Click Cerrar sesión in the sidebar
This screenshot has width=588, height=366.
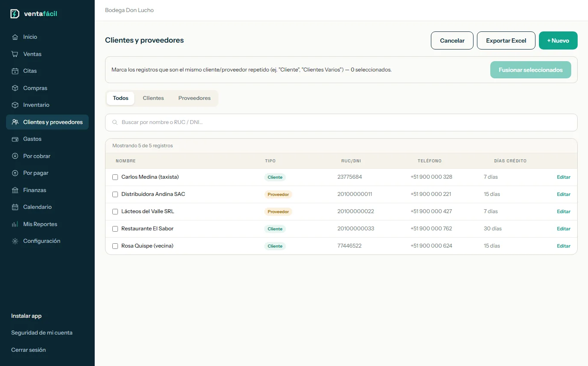(x=28, y=350)
